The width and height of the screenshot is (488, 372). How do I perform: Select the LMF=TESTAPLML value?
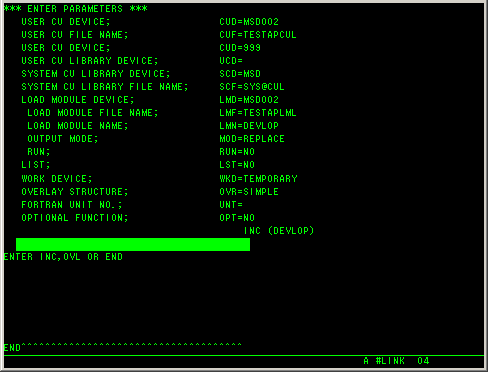click(258, 113)
